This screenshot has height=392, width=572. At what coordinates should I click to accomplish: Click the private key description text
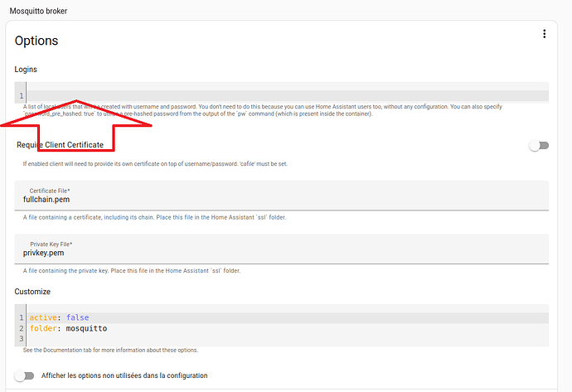click(x=132, y=270)
